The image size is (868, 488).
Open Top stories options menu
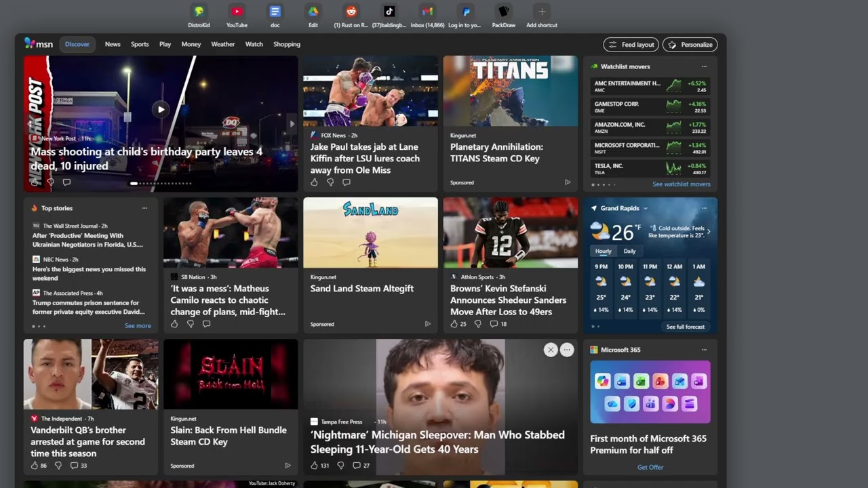pos(144,208)
